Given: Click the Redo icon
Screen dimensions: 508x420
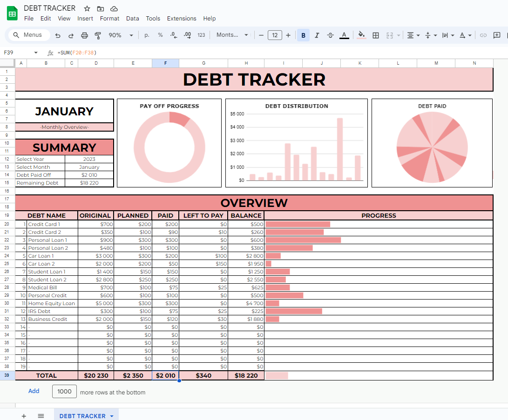Looking at the screenshot, I should coord(71,35).
